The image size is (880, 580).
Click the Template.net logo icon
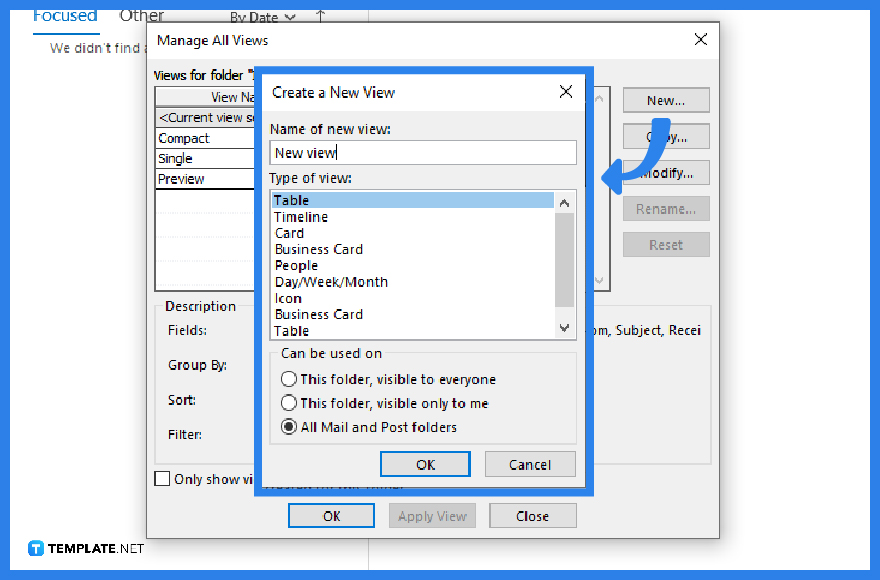[x=35, y=548]
